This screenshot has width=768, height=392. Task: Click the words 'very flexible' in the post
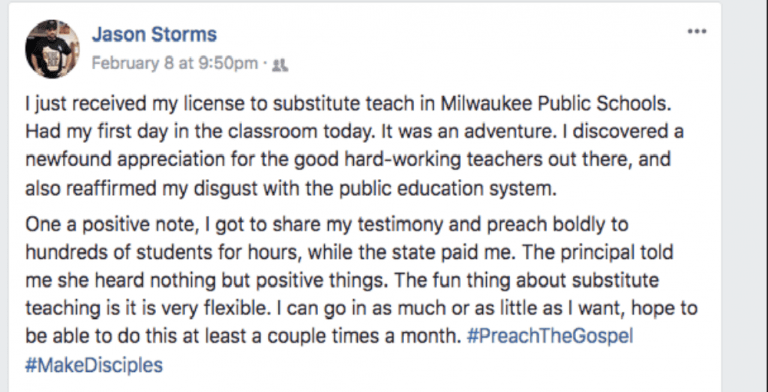click(x=226, y=309)
